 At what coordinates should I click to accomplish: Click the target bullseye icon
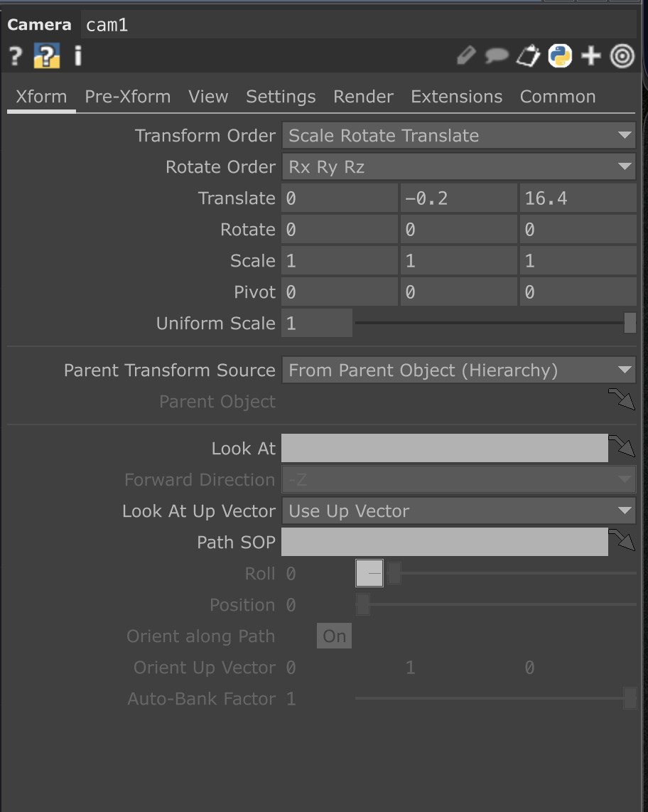pos(622,56)
